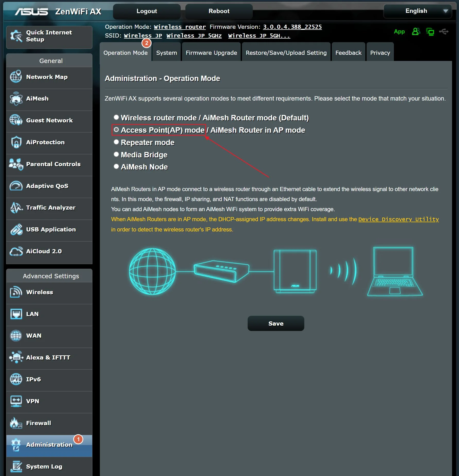Click the USB status icon in header
Viewport: 459px width, 476px height.
click(x=444, y=32)
